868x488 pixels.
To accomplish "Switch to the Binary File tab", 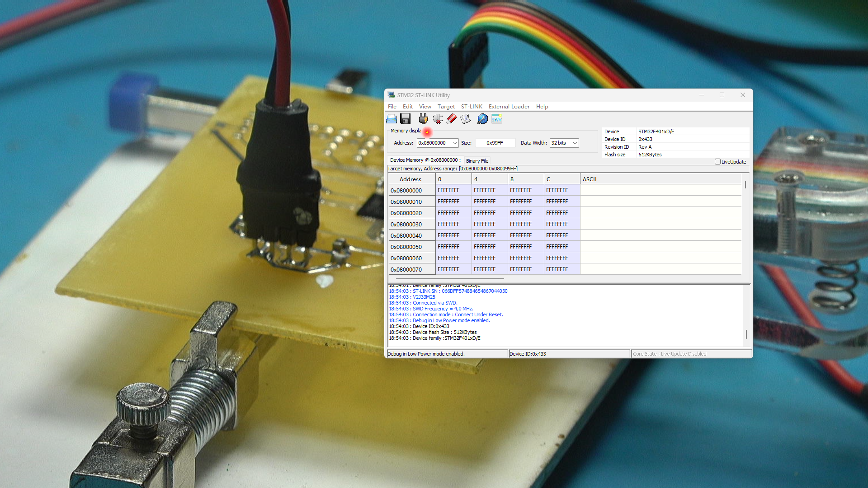I will coord(477,161).
